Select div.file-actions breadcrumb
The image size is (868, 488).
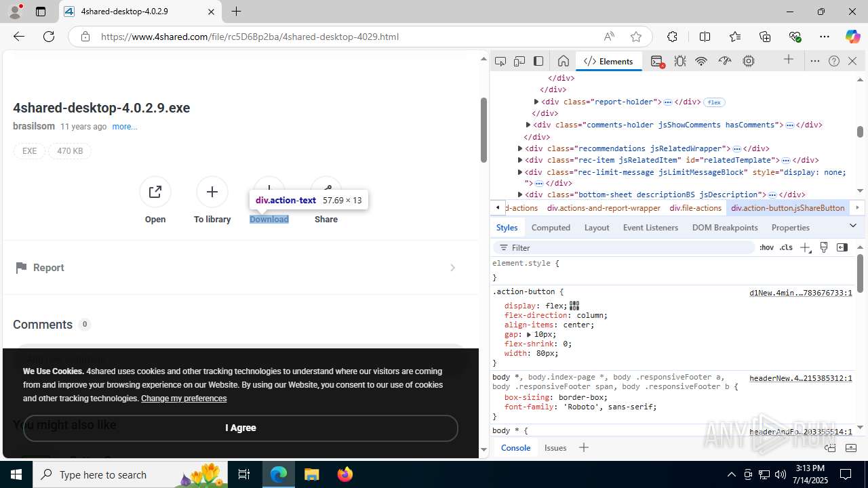coord(695,208)
